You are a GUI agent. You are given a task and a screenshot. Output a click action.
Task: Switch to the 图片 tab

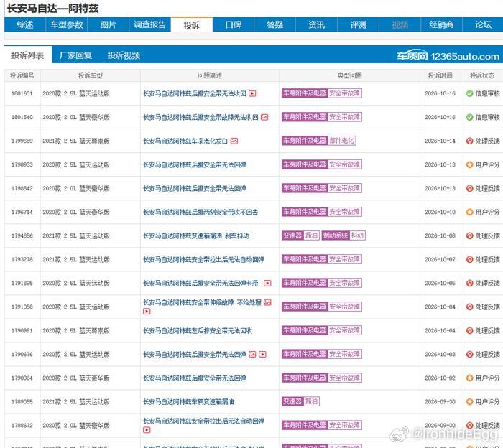(x=108, y=24)
